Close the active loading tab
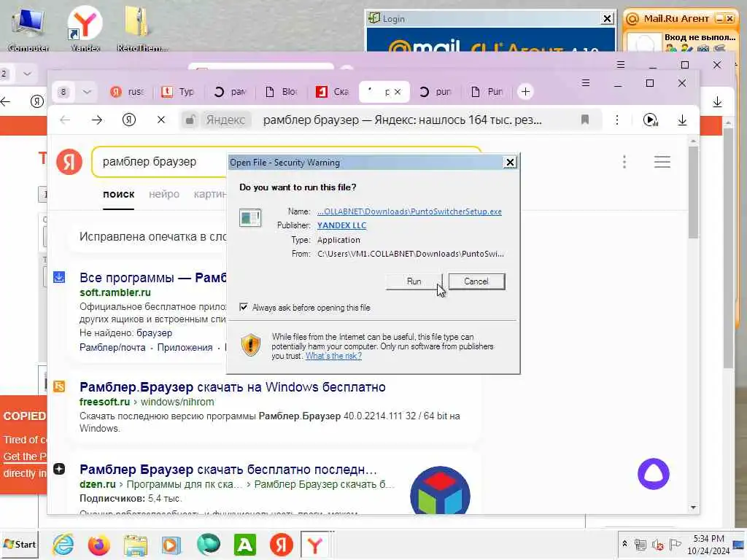Viewport: 747px width, 560px height. (398, 92)
